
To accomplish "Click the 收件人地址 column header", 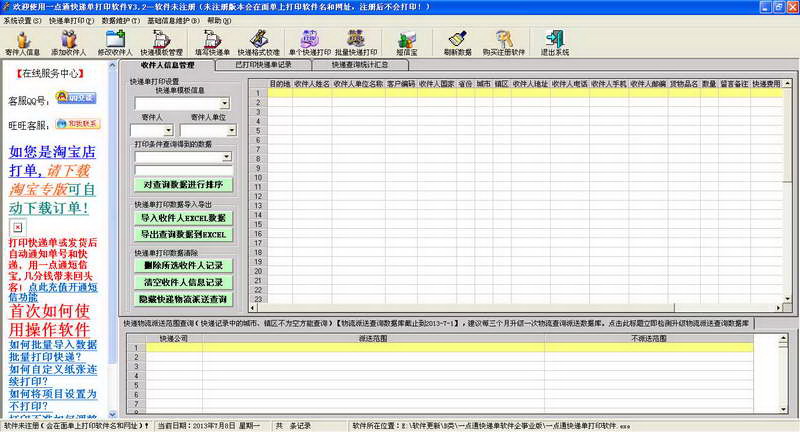I will point(530,84).
